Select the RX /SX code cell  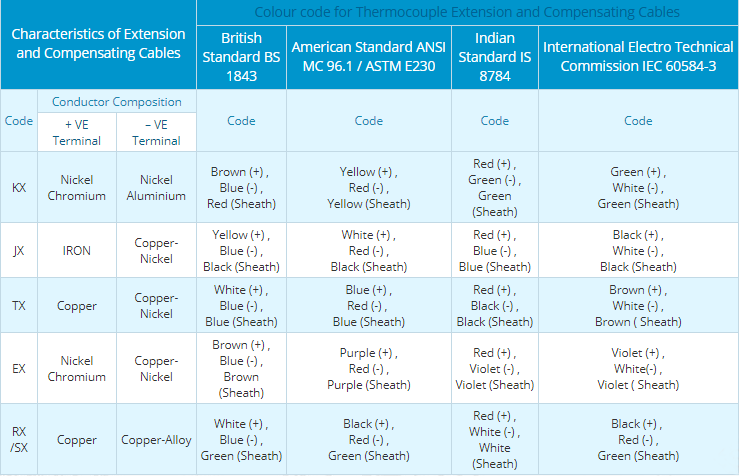(19, 439)
